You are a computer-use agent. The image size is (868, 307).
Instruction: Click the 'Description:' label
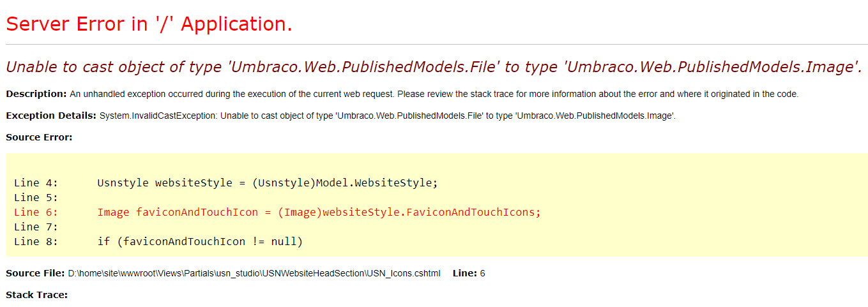36,94
